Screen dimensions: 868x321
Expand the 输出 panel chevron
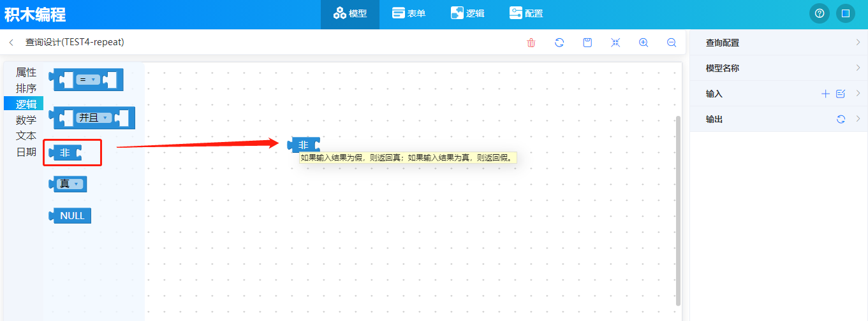tap(858, 119)
